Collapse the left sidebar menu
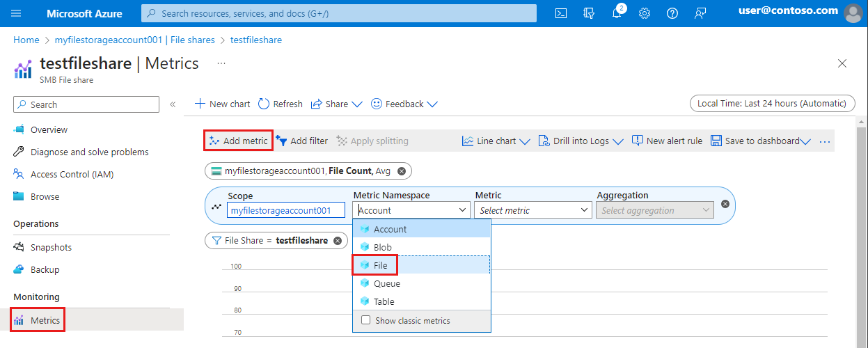868x348 pixels. pos(173,104)
